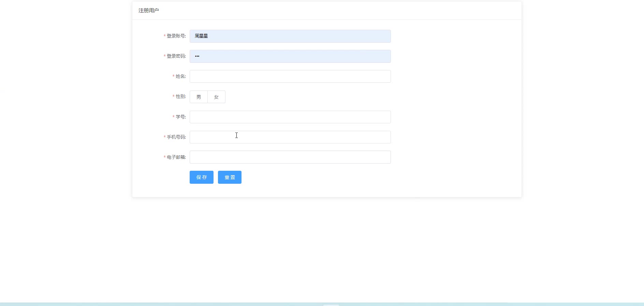This screenshot has width=644, height=306.
Task: Click the 电子邮箱 label
Action: [x=176, y=157]
